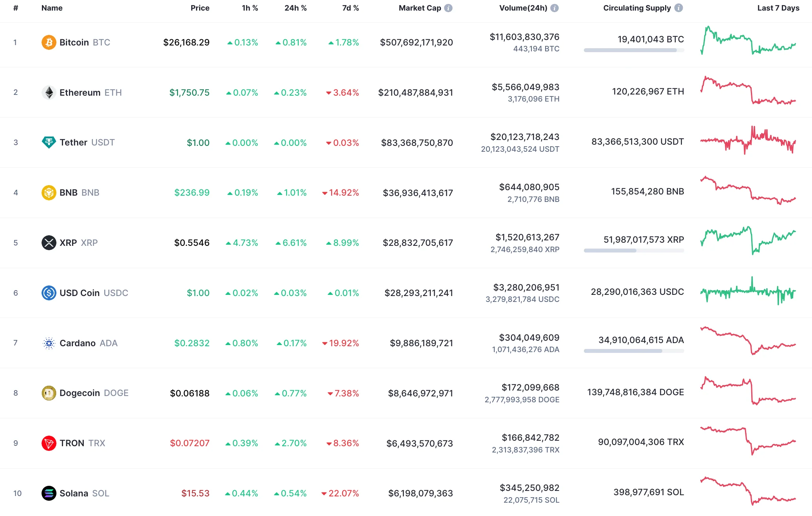Click the Cardano ADA logo
Image resolution: width=812 pixels, height=516 pixels.
(48, 343)
